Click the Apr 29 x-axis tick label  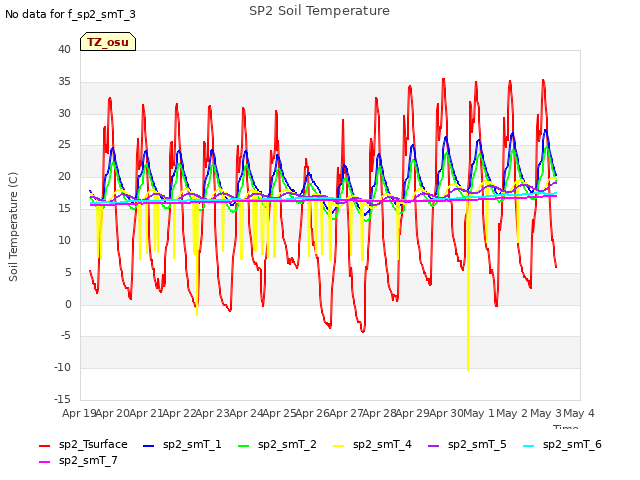[x=413, y=413]
